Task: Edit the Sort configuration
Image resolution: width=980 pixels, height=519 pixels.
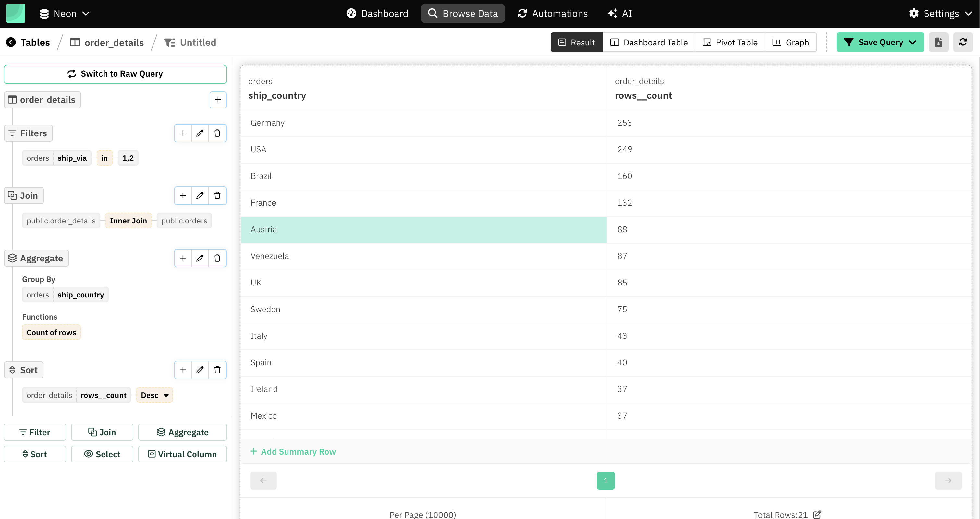Action: [x=200, y=370]
